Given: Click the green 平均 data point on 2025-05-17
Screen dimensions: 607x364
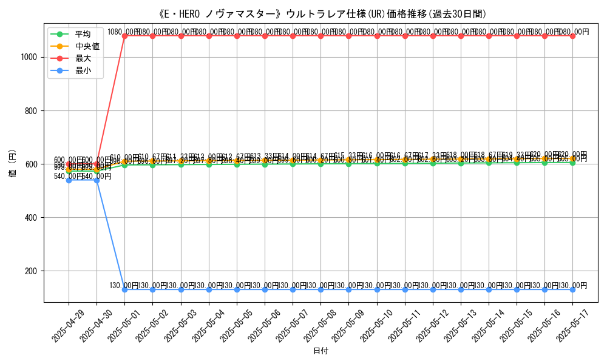Looking at the screenshot, I should tap(572, 163).
